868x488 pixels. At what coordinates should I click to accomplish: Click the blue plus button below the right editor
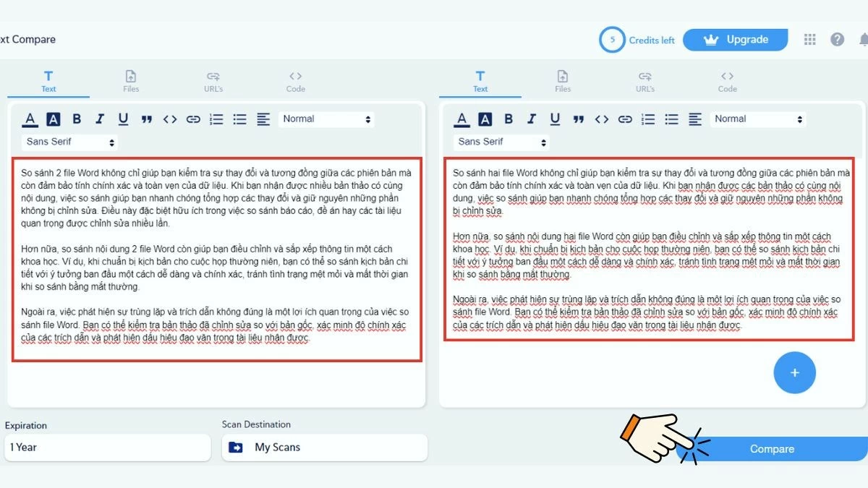pyautogui.click(x=795, y=372)
